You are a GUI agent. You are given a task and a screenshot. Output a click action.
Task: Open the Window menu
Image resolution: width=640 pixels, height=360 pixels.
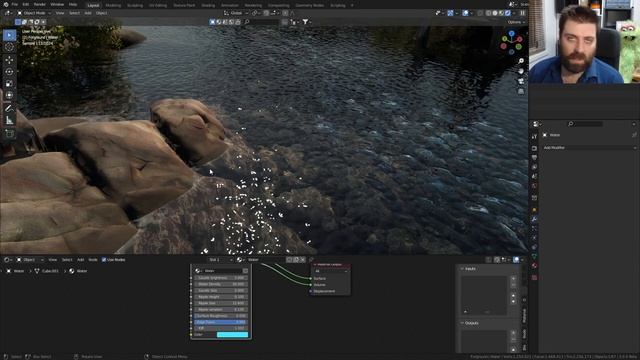(57, 4)
